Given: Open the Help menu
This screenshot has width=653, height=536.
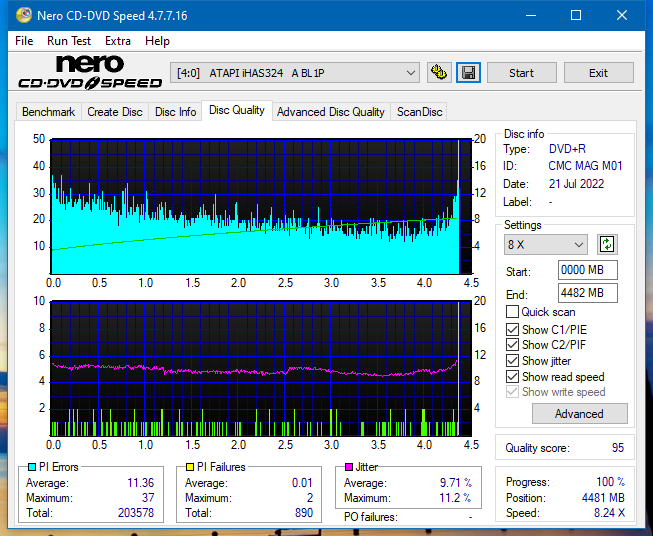Looking at the screenshot, I should 157,41.
